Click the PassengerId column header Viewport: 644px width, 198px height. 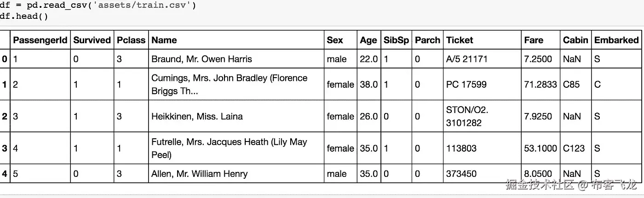click(41, 40)
